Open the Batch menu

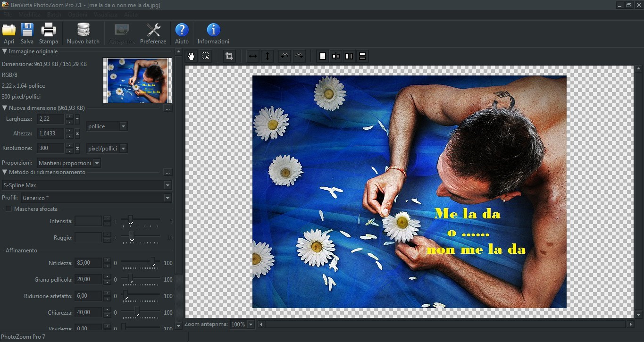click(x=54, y=15)
